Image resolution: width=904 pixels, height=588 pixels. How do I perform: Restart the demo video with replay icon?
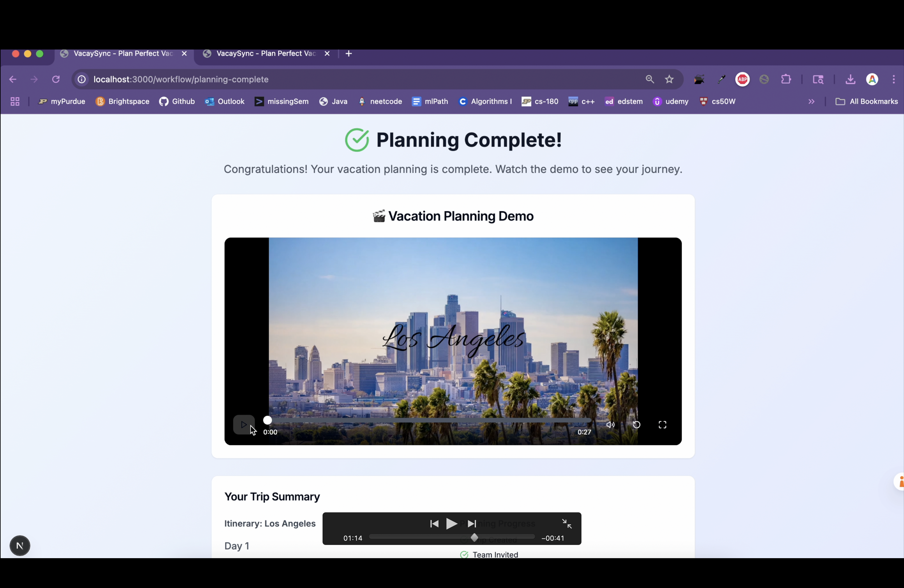636,425
